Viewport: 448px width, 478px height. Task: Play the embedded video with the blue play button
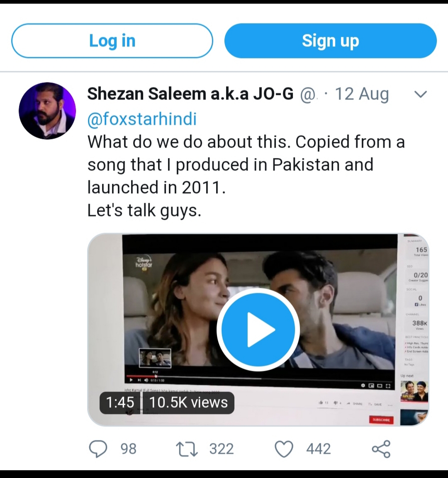(x=258, y=330)
